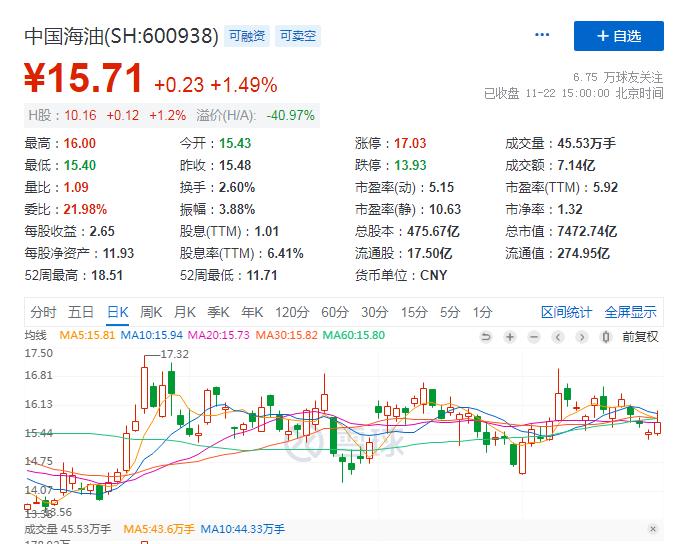
Task: Add stock with the +自选 button
Action: [x=619, y=36]
